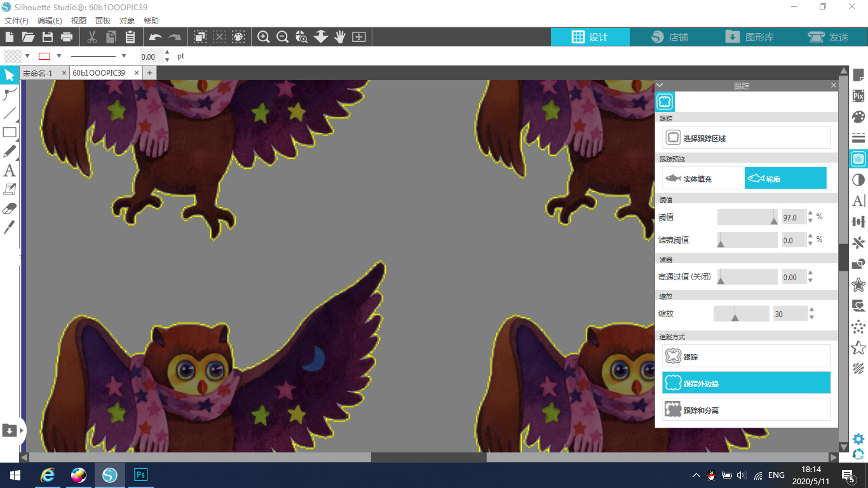Go to the 发送 send tab
The height and width of the screenshot is (488, 868).
(828, 37)
